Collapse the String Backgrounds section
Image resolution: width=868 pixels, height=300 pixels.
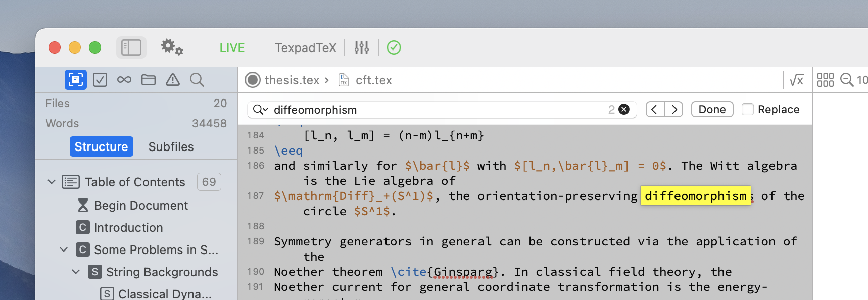(x=76, y=272)
